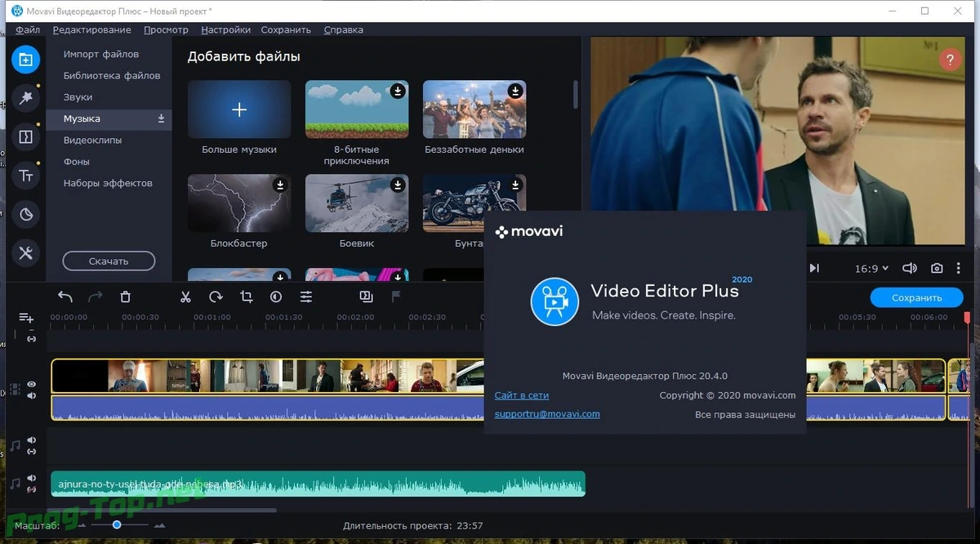Select the Crop tool
980x544 pixels.
coord(246,297)
